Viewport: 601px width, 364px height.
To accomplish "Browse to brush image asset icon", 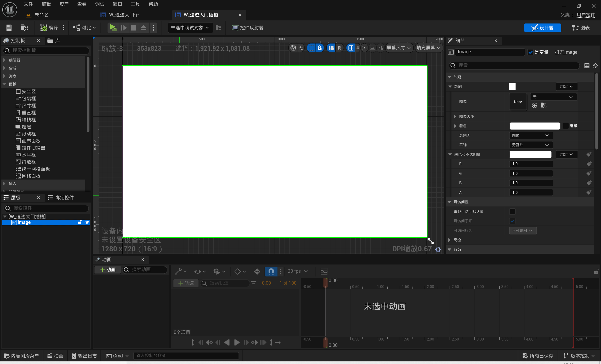I will [543, 105].
